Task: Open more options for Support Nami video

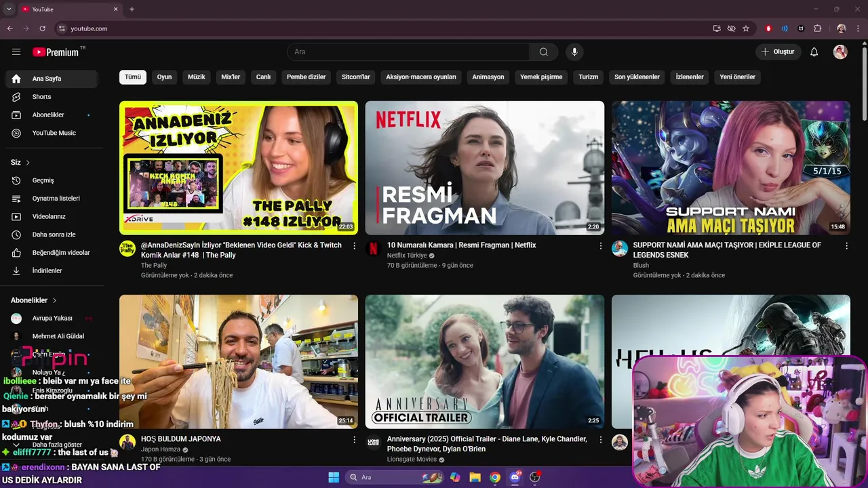Action: tap(846, 246)
